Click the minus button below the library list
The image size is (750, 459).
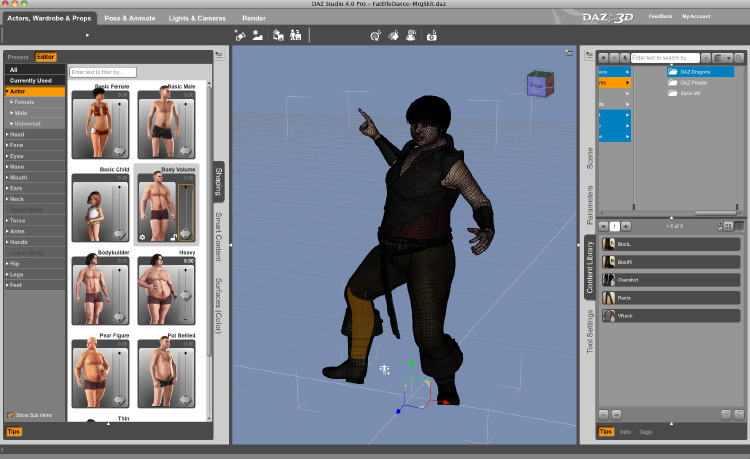[617, 415]
